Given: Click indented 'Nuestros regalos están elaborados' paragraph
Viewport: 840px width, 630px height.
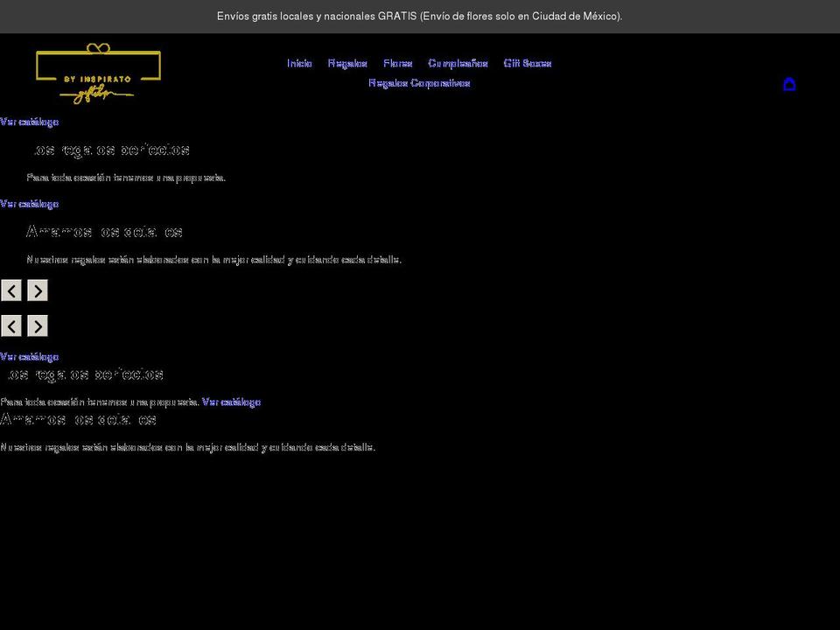Looking at the screenshot, I should pos(214,260).
